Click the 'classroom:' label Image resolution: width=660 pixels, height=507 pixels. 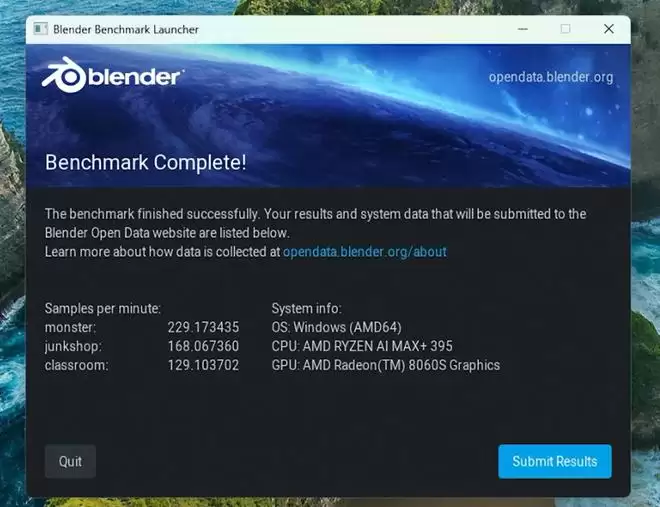(76, 365)
